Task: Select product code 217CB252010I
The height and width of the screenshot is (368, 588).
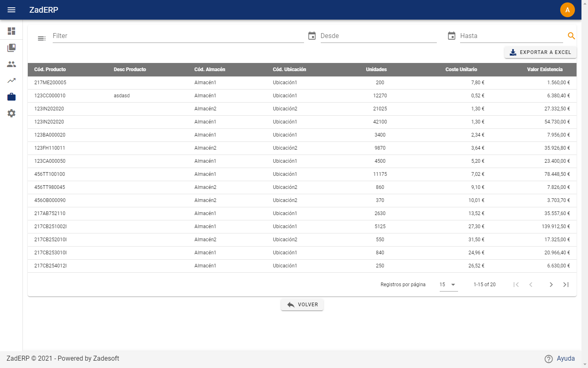Action: point(50,240)
